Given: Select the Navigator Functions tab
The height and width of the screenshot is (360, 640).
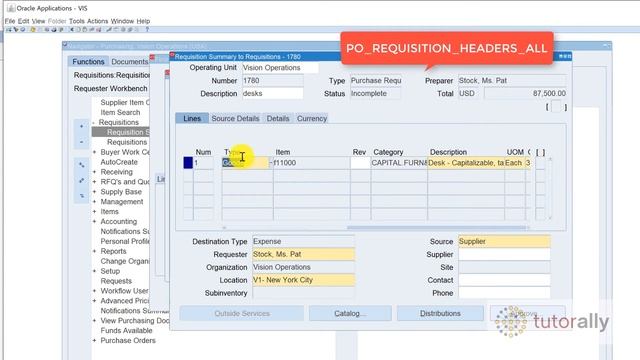Looking at the screenshot, I should coord(88,62).
